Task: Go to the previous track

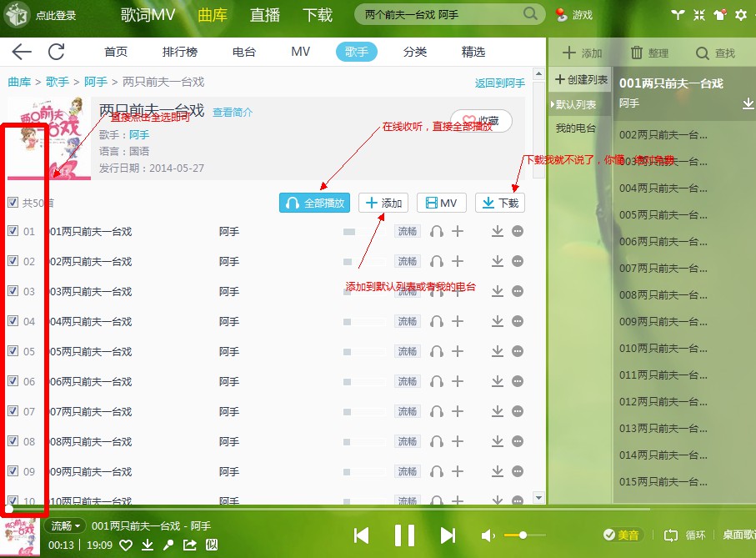Action: (x=361, y=535)
